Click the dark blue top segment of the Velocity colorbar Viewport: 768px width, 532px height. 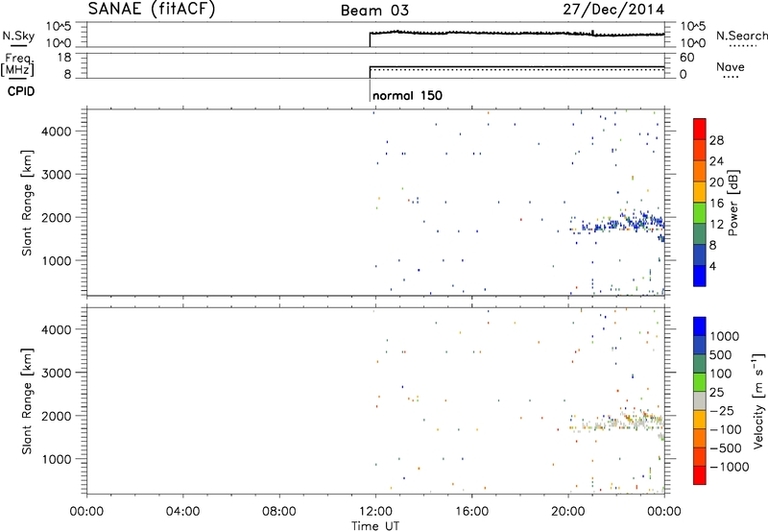(700, 326)
